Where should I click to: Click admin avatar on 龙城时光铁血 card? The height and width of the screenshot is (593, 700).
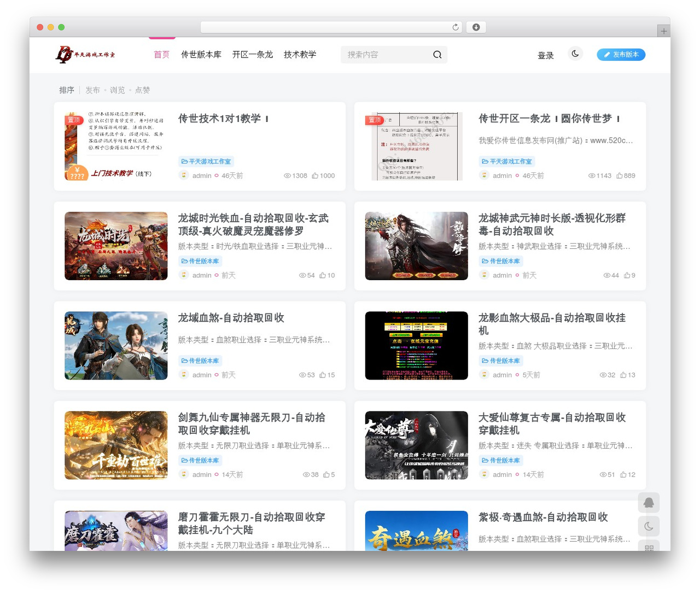pyautogui.click(x=184, y=275)
